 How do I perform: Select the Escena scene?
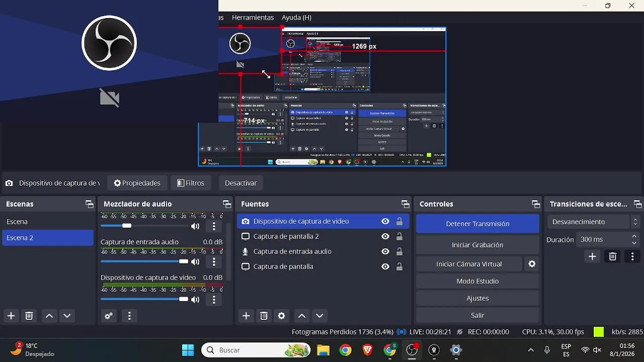(48, 222)
